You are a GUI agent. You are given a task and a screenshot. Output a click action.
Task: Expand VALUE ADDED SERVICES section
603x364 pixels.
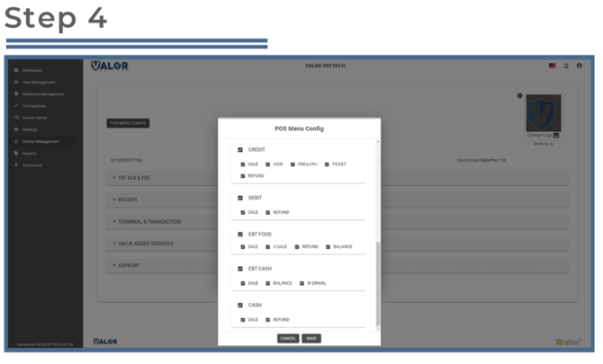(337, 244)
